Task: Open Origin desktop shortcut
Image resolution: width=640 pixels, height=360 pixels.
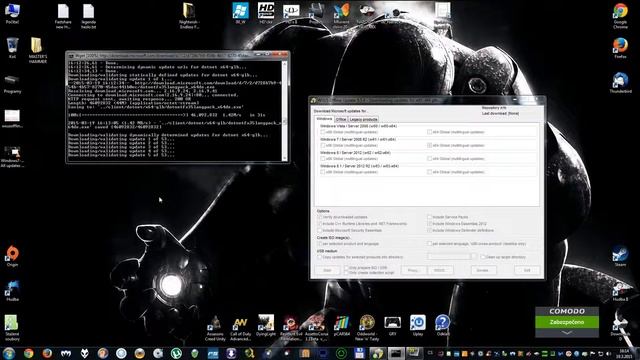Action: point(12,257)
